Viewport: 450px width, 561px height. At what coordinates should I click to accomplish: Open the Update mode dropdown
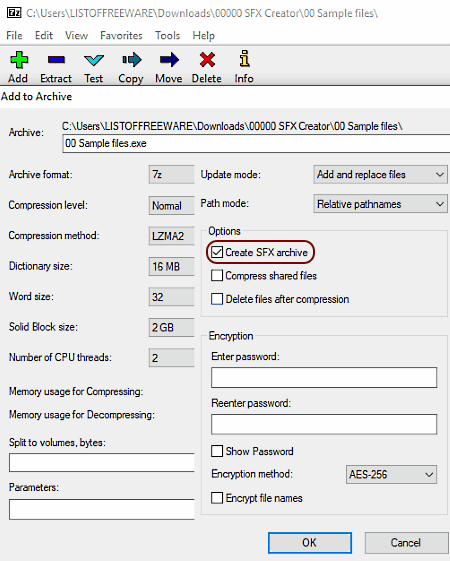click(381, 174)
